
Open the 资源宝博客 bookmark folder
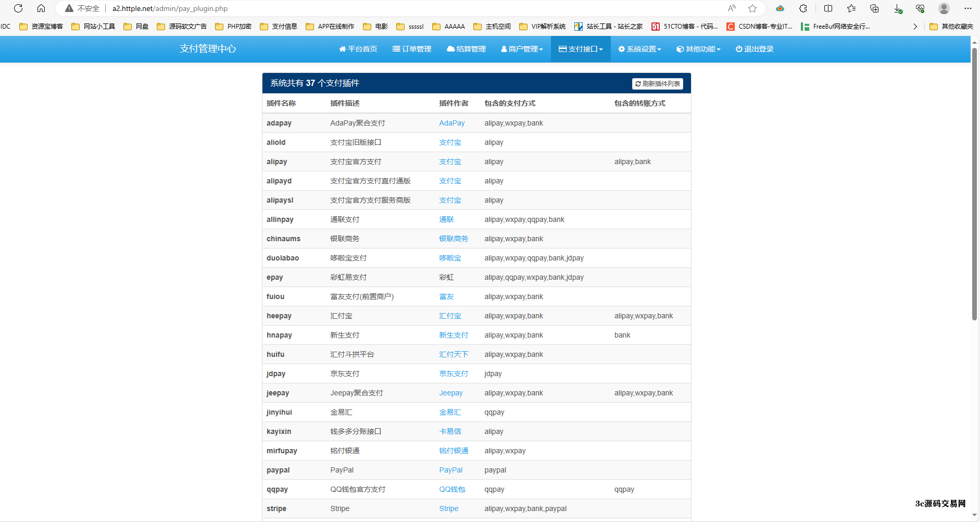point(41,27)
